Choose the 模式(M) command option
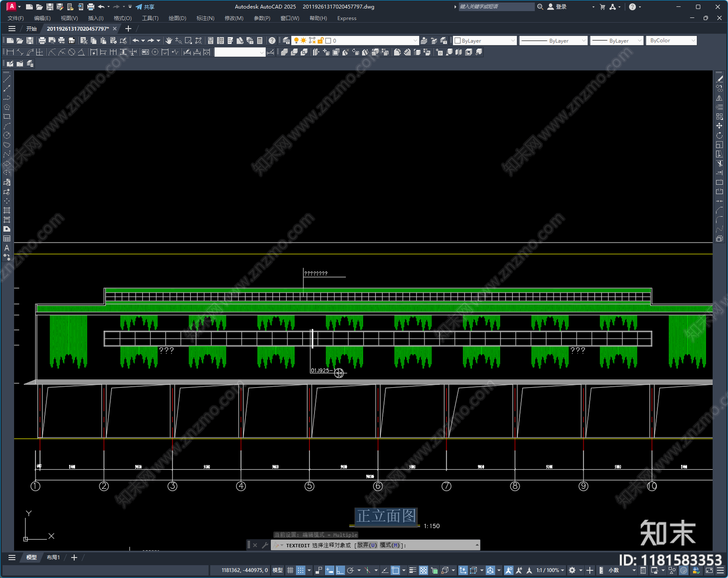The width and height of the screenshot is (728, 578). coord(389,545)
